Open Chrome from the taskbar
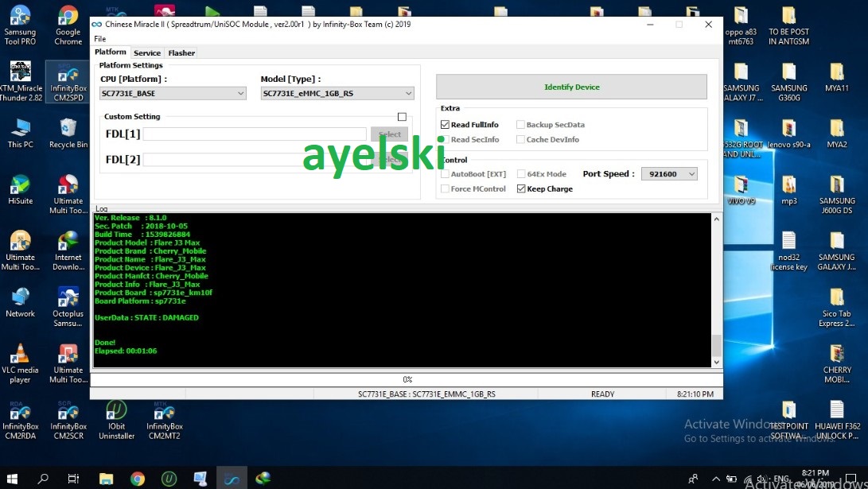The width and height of the screenshot is (868, 489). 138,478
